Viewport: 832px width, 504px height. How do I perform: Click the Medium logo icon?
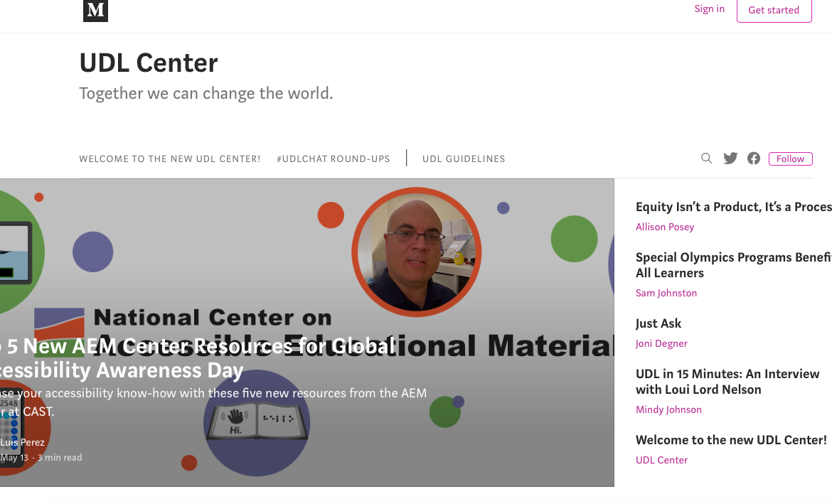tap(95, 10)
